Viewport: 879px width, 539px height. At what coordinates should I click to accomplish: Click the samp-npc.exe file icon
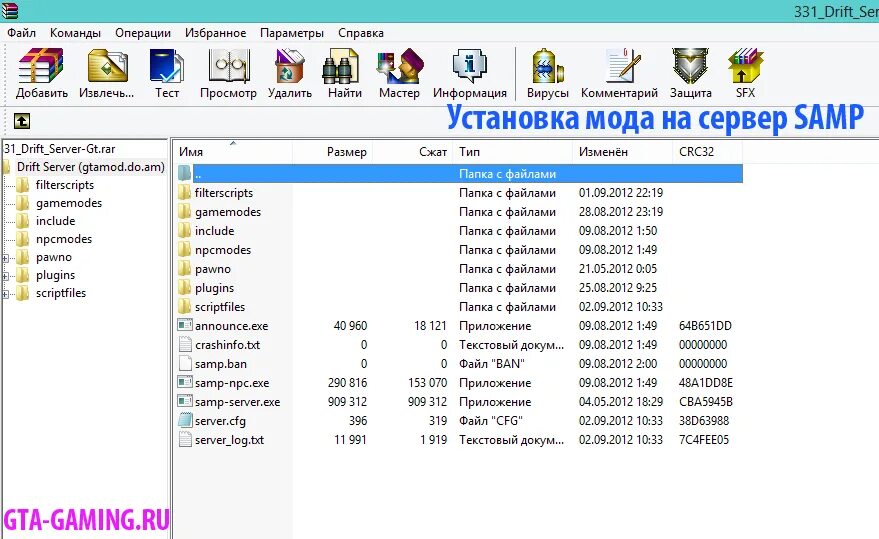coord(184,383)
